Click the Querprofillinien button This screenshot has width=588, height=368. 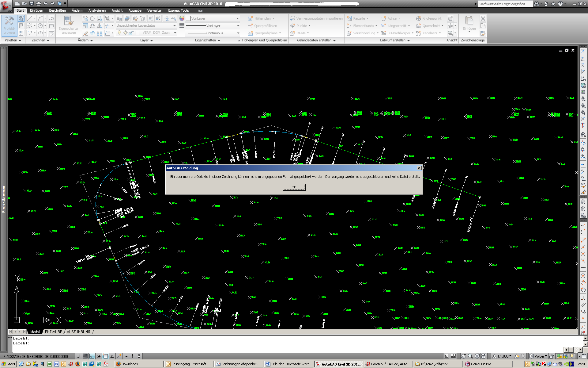pos(262,26)
